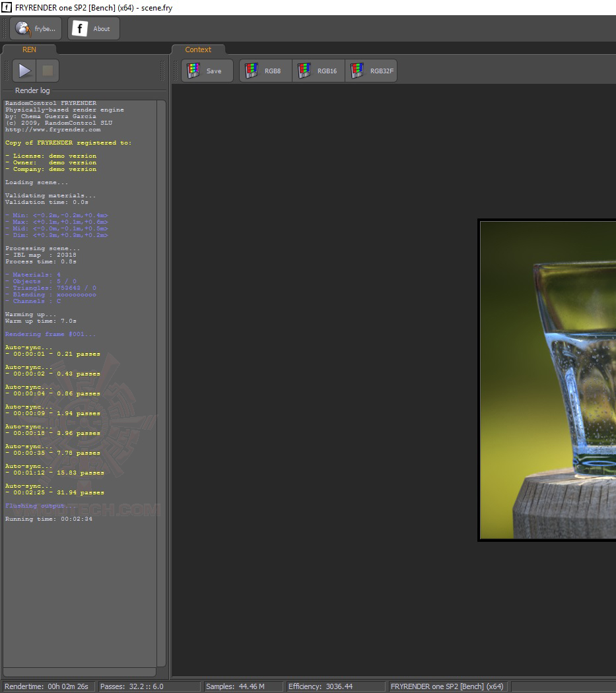Image resolution: width=616 pixels, height=693 pixels.
Task: Select the RGB16 output format icon
Action: tap(304, 71)
